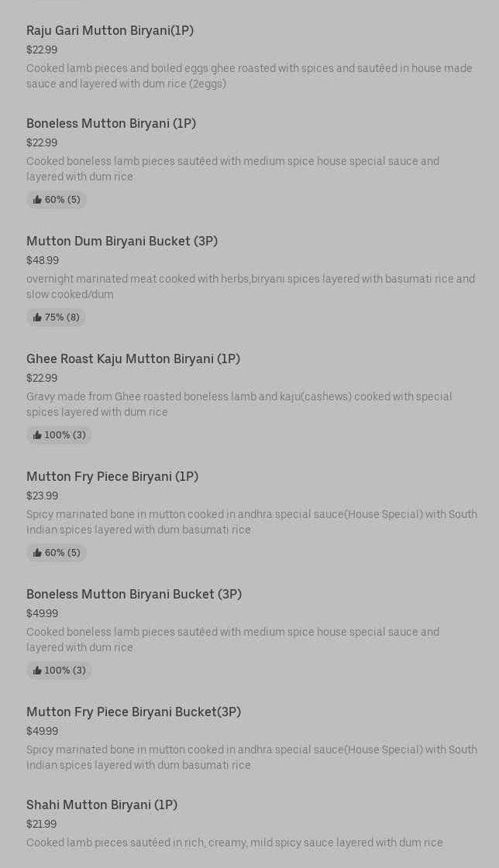Viewport: 499px width, 868px height.
Task: Open Shahi Mutton Biryani (1P) item
Action: (102, 805)
